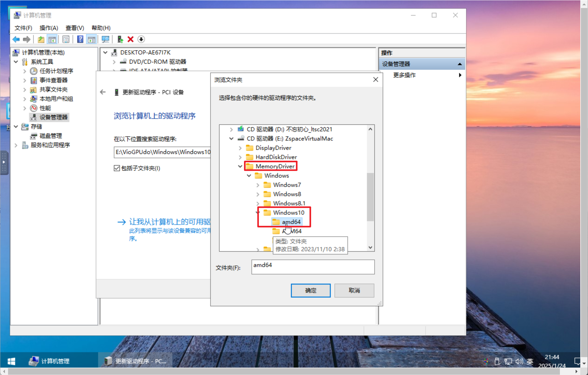Image resolution: width=588 pixels, height=375 pixels.
Task: Select 本地用户和组 in console tree
Action: click(56, 99)
